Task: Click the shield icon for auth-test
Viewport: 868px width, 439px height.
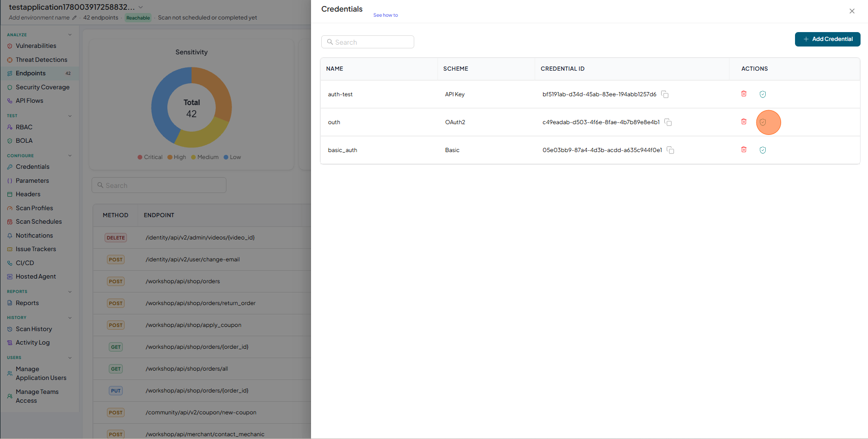Action: coord(763,94)
